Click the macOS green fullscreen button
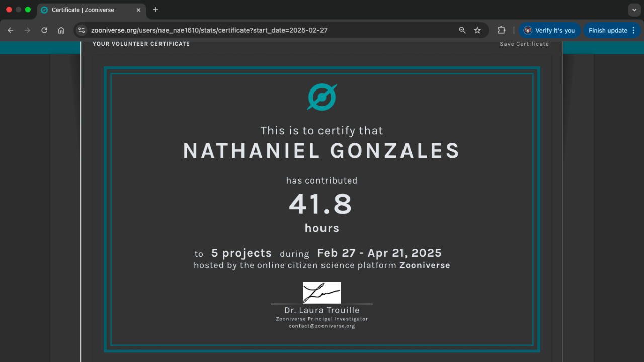This screenshot has width=644, height=362. pyautogui.click(x=28, y=10)
